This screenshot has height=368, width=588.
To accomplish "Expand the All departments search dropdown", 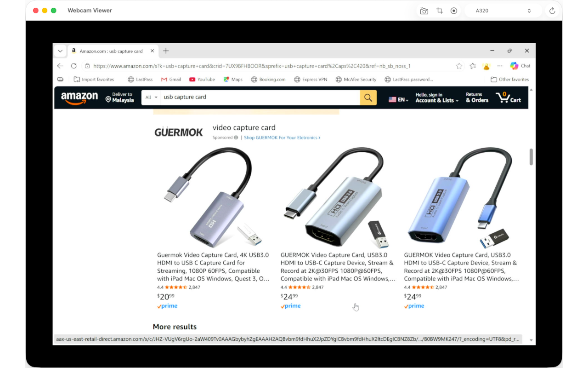I will [x=151, y=98].
